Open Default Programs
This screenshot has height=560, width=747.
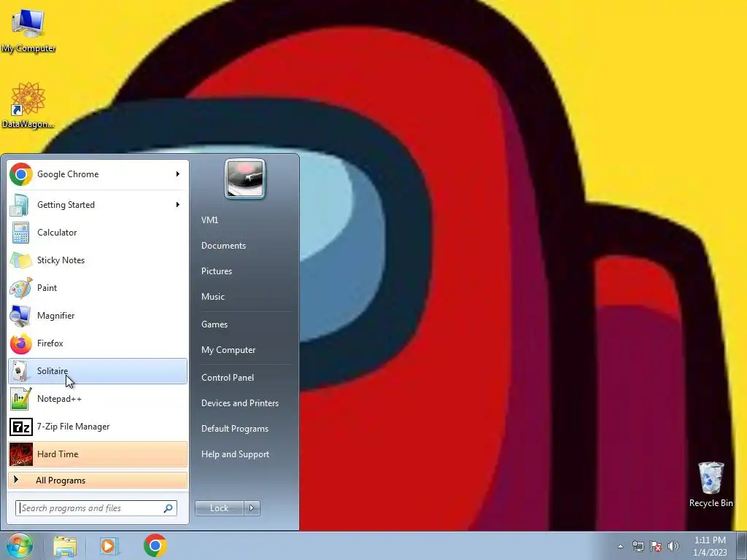[235, 429]
